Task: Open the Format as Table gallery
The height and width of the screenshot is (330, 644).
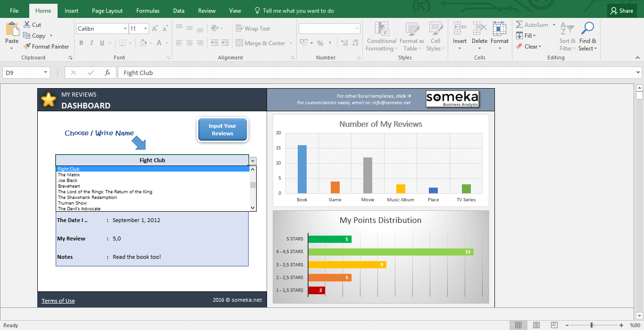Action: (412, 37)
